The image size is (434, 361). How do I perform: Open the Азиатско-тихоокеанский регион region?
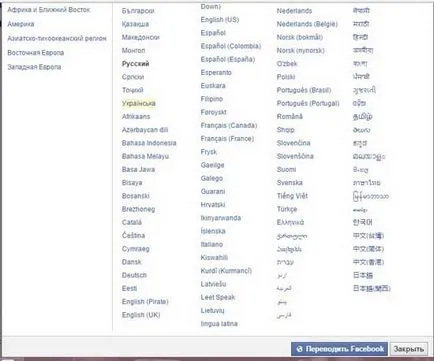click(57, 38)
